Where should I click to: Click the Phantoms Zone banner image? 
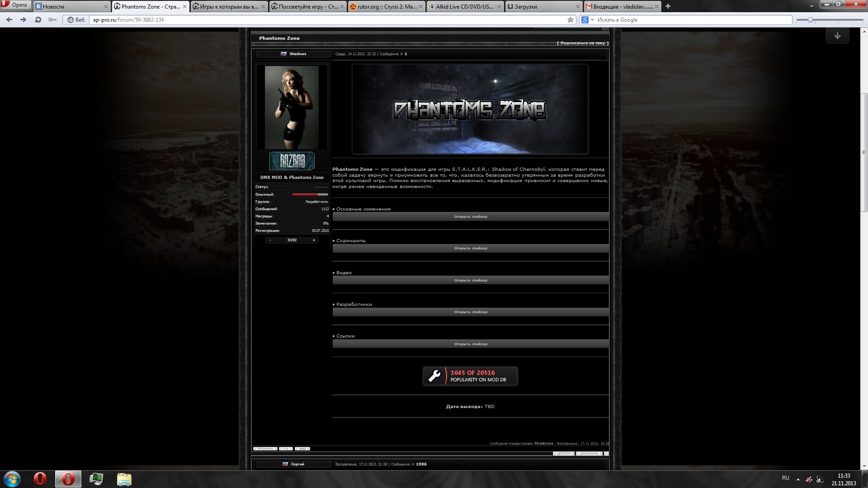470,109
